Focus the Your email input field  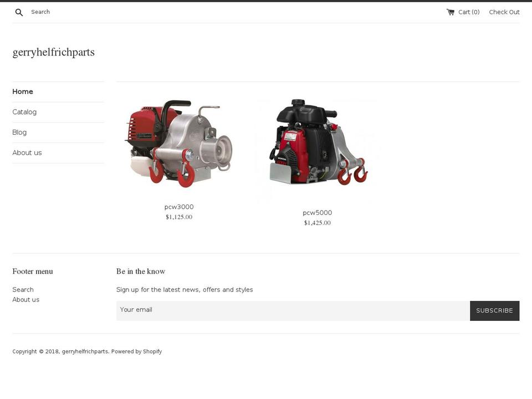[x=293, y=311]
